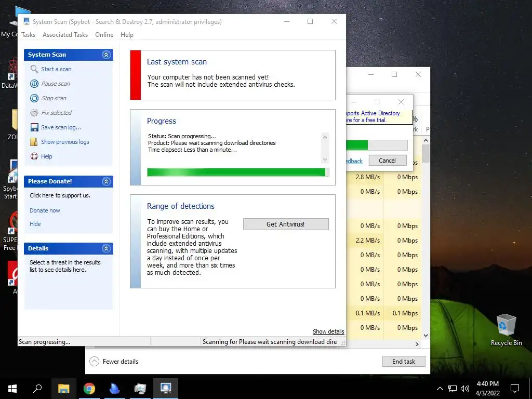This screenshot has height=399, width=532.
Task: Click the Scan progressing... status bar text
Action: (x=45, y=342)
